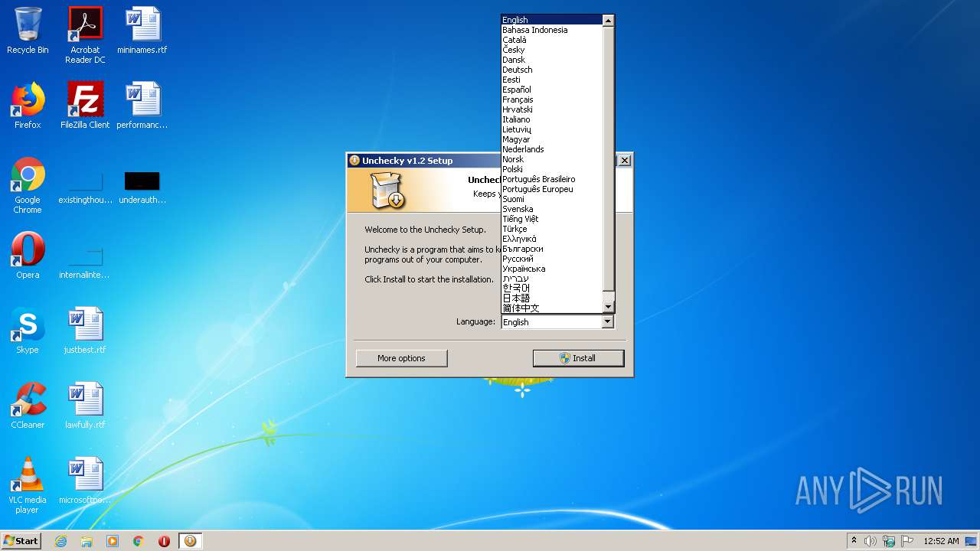Choose Polski language option
This screenshot has width=980, height=551.
click(551, 169)
